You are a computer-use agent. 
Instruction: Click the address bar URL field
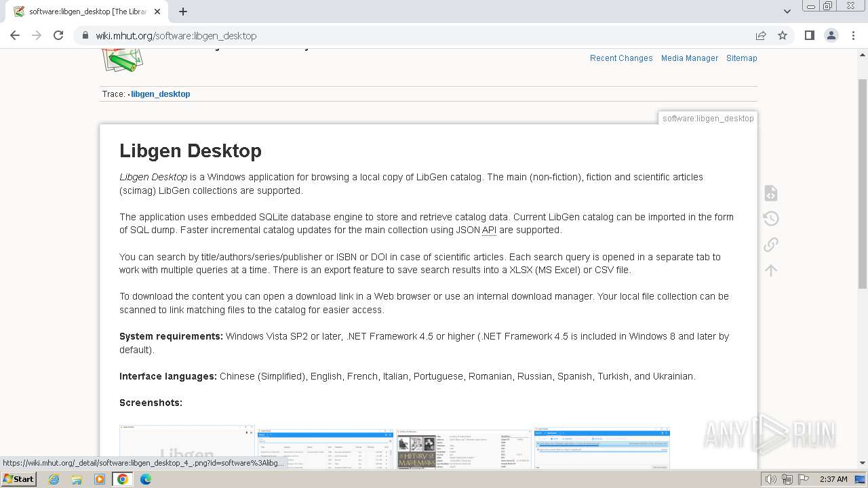pos(420,36)
